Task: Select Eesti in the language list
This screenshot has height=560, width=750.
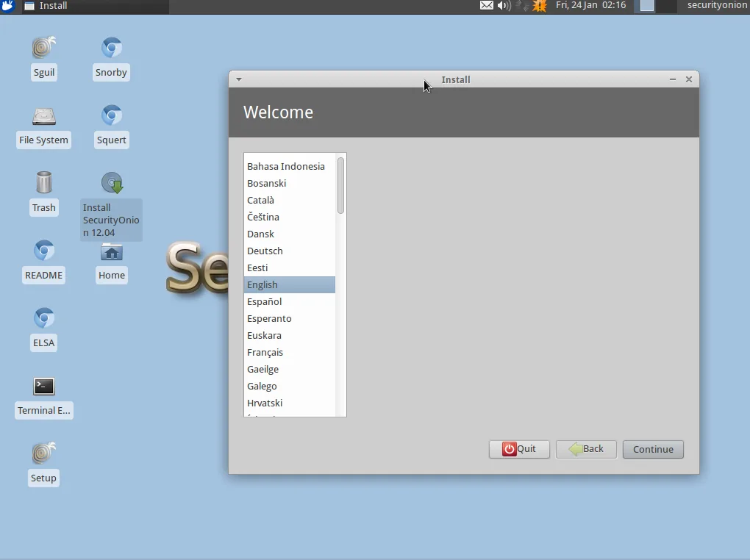Action: [x=290, y=268]
